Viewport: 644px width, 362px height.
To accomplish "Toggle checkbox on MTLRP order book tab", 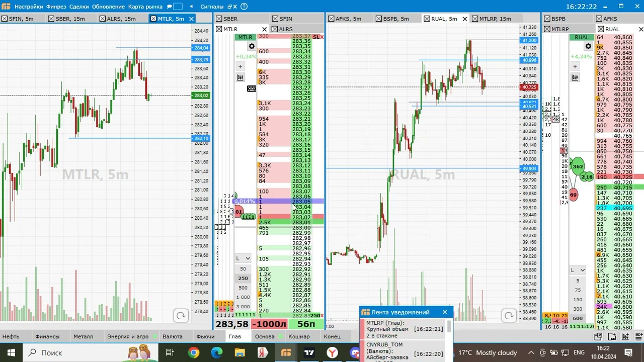I will [x=547, y=29].
